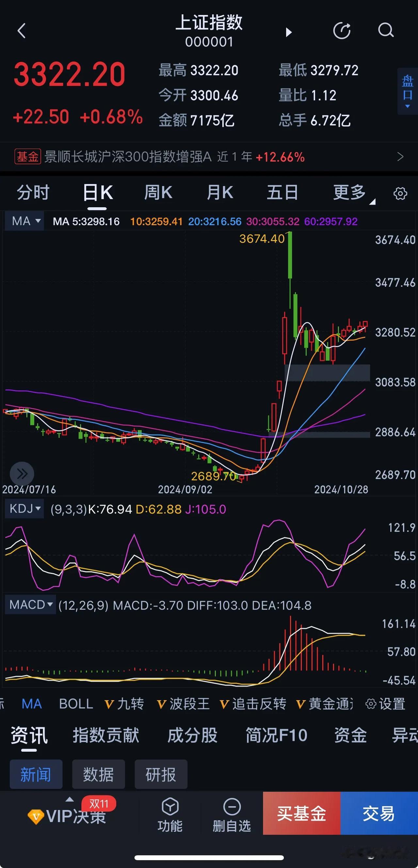Expand the VIP决策 up arrow
418x868 pixels.
69,799
